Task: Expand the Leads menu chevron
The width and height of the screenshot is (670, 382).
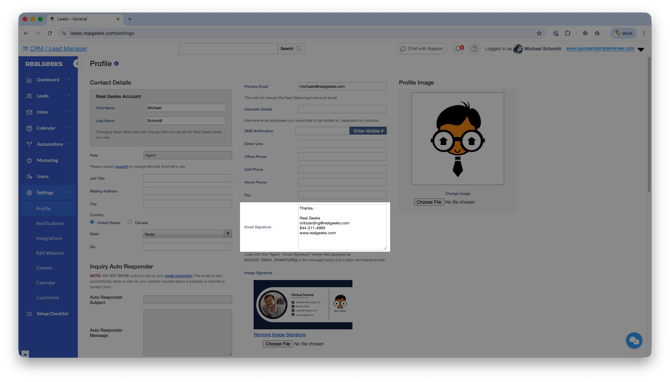Action: pyautogui.click(x=69, y=96)
